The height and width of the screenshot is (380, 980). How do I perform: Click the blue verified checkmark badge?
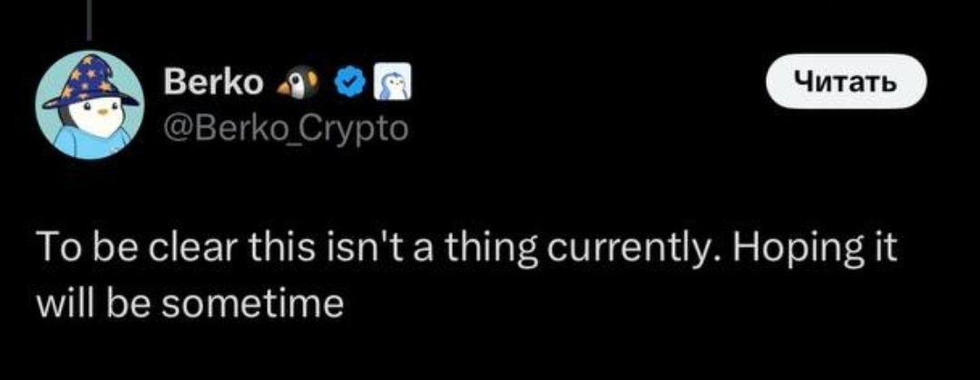click(x=351, y=82)
